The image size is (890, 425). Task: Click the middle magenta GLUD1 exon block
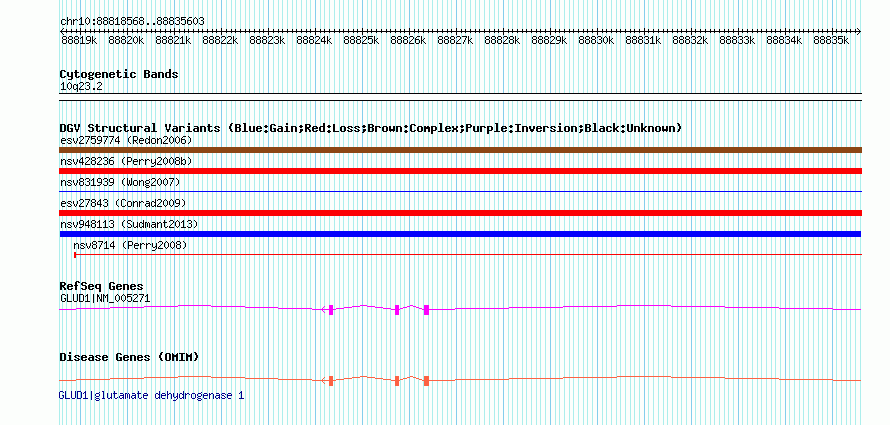pyautogui.click(x=397, y=309)
